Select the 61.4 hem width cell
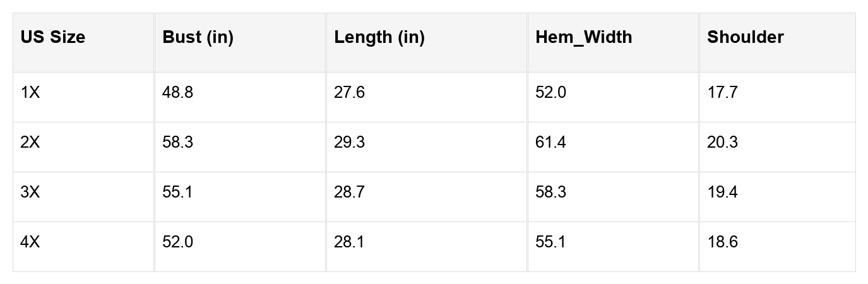Screen dimensions: 868x284 [550, 143]
